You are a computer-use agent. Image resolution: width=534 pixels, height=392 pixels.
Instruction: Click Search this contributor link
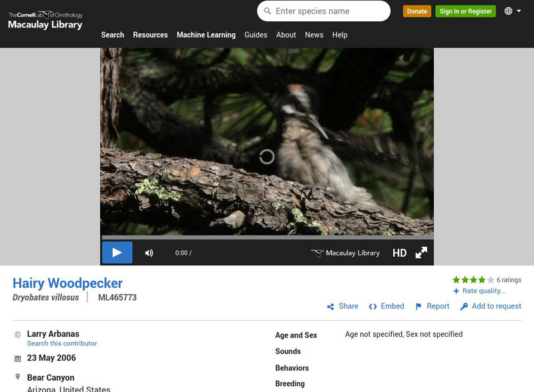(62, 343)
